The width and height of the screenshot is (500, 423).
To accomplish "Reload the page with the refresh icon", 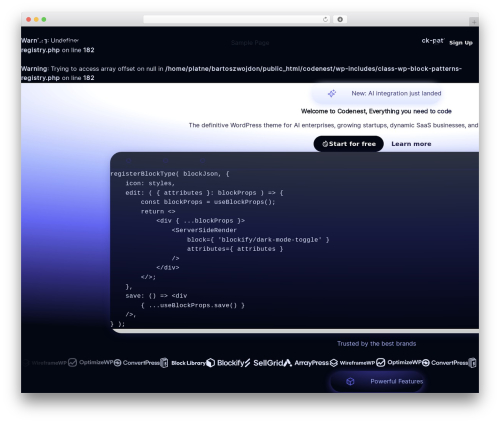I will coord(325,19).
